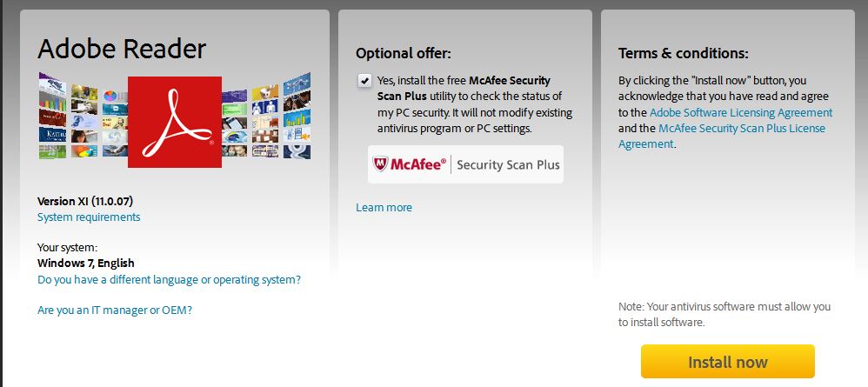Open 'Are you an IT manager or OEM?'
The width and height of the screenshot is (868, 387).
point(115,309)
